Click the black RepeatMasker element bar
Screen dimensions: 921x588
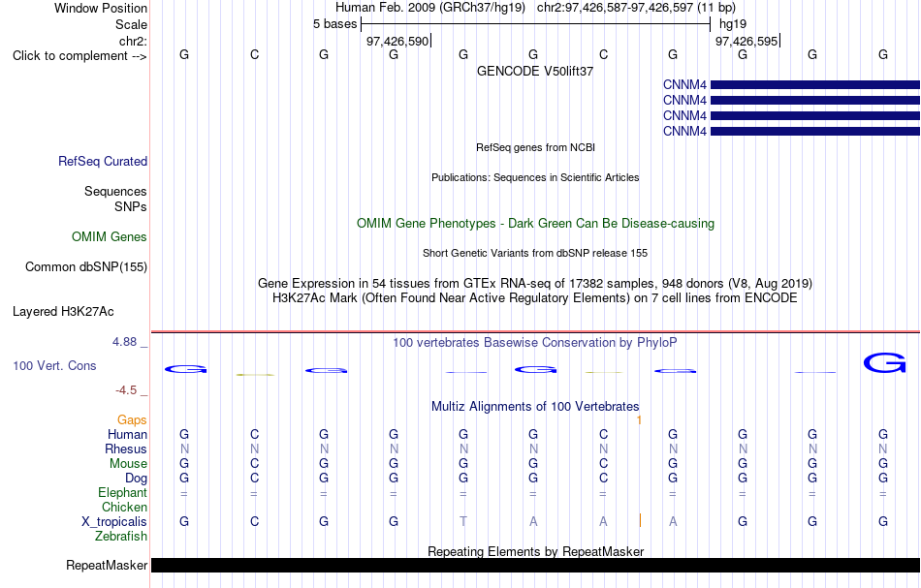[x=536, y=565]
